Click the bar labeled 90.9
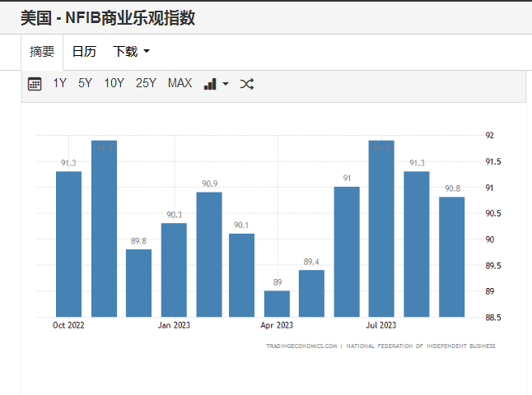 coord(209,253)
